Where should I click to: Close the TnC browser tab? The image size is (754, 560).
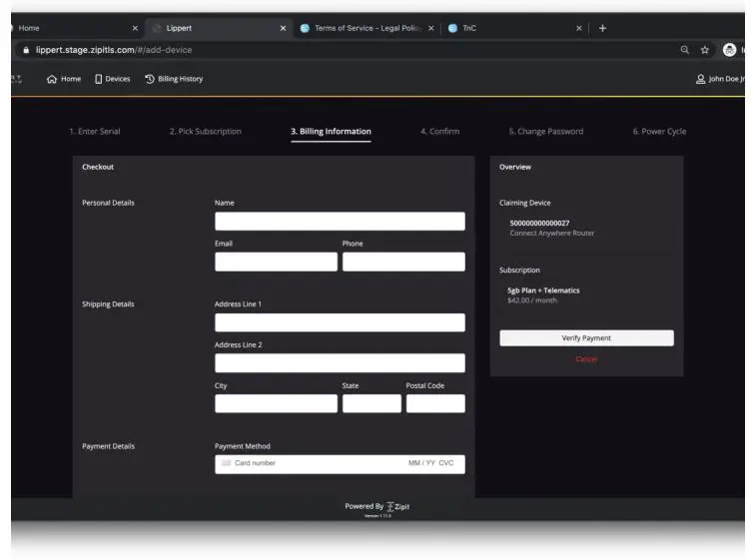579,28
